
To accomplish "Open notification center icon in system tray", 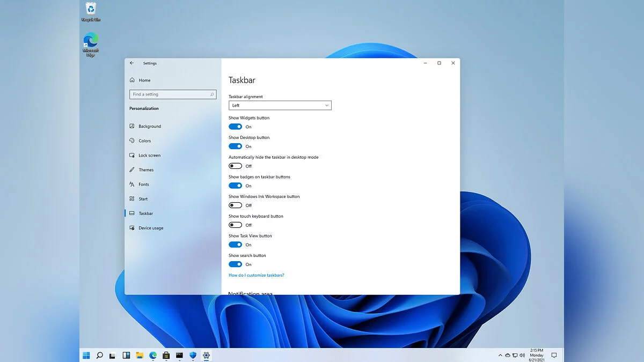I will pos(554,355).
